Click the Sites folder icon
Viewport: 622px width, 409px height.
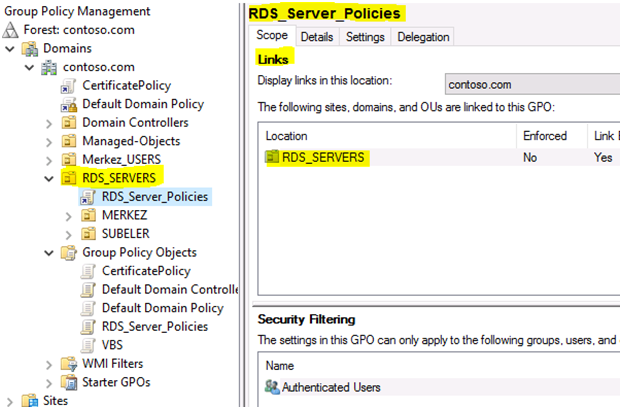(x=30, y=401)
